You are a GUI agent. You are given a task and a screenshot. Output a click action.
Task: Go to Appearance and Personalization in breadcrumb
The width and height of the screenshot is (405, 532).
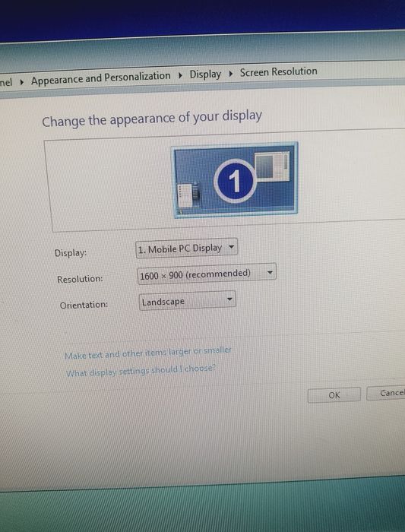pos(101,78)
